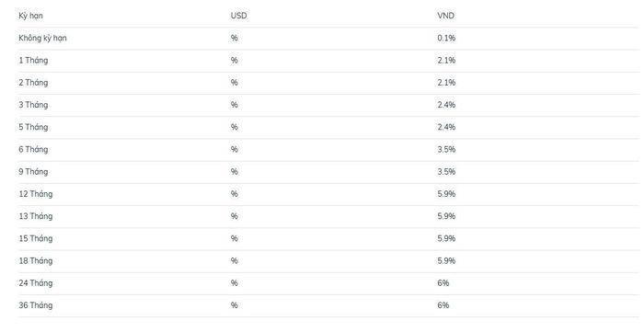
Task: Select the 1 Tháng row label
Action: [x=33, y=61]
